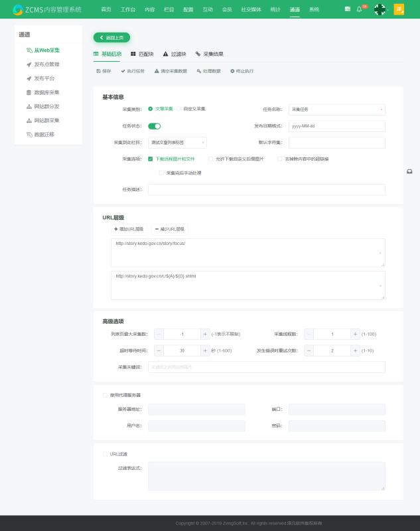Viewport: 420px width, 531px height.
Task: Click the 增加URL层级 button
Action: (129, 229)
